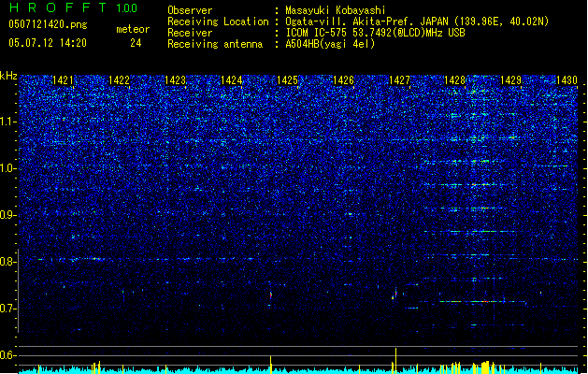Click the 1425 time axis label
Image resolution: width=588 pixels, height=374 pixels.
(287, 80)
